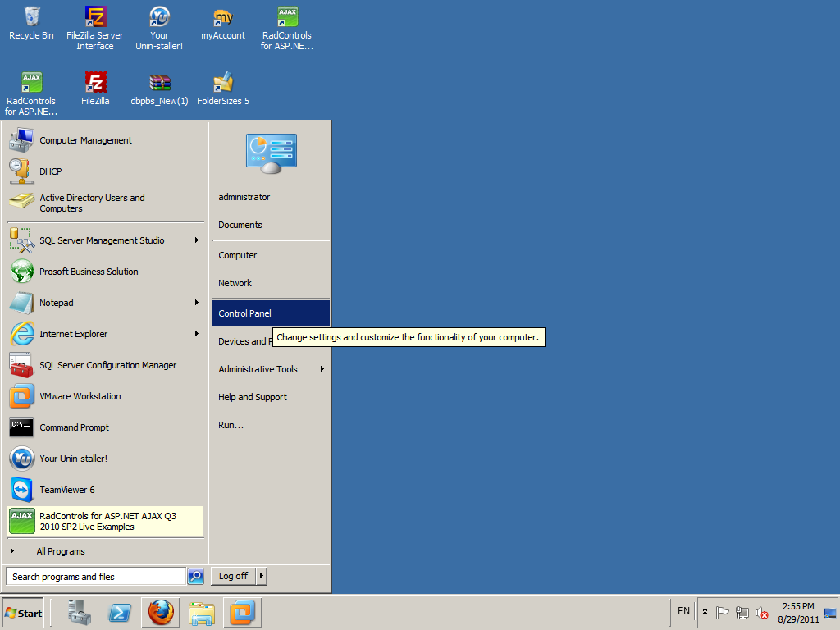Image resolution: width=840 pixels, height=630 pixels.
Task: Click the Log off button
Action: [234, 576]
